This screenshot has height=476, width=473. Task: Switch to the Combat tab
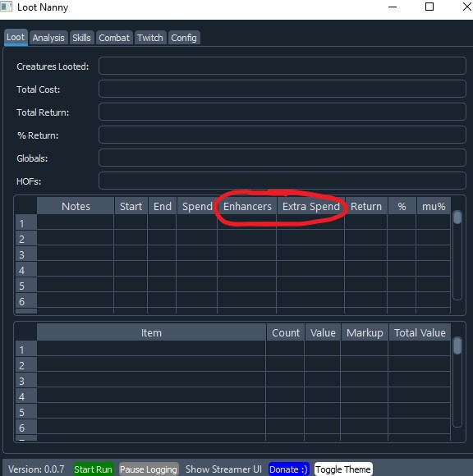coord(114,38)
